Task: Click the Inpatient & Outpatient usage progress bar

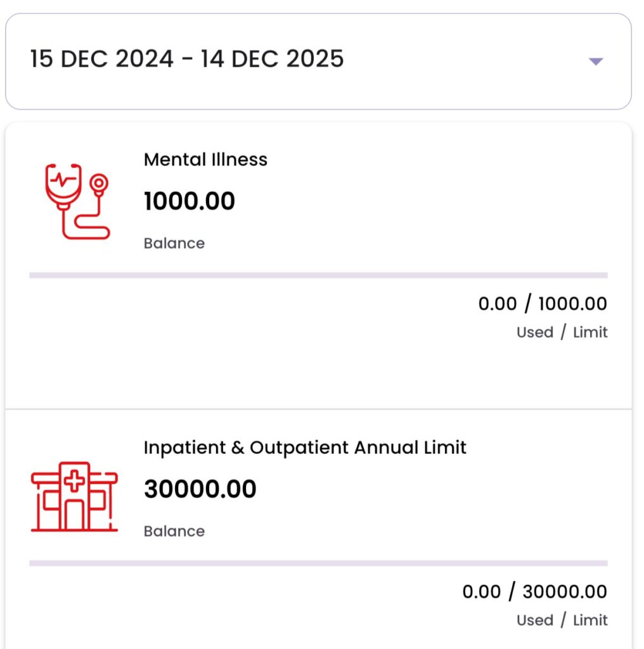Action: [318, 563]
